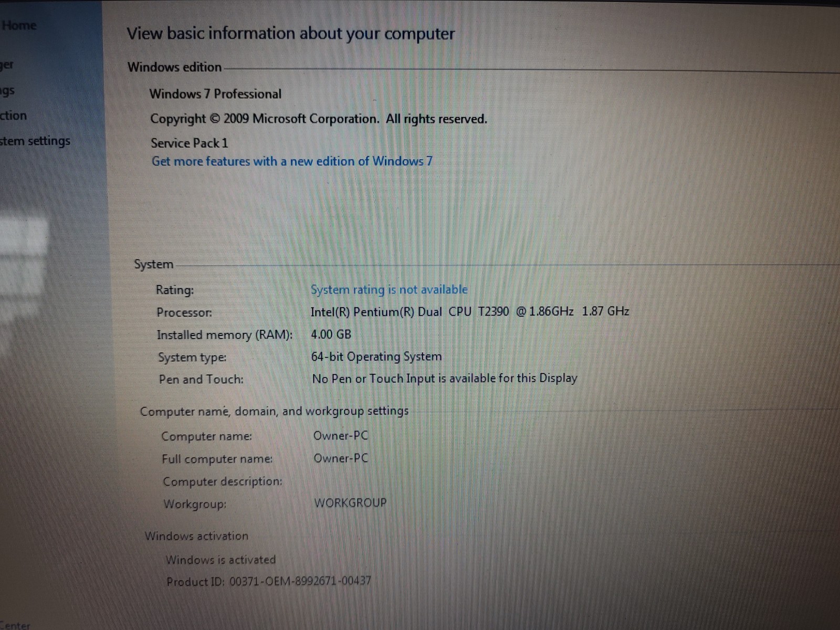The image size is (840, 630).
Task: Click the 'Computer name:' label
Action: point(207,436)
